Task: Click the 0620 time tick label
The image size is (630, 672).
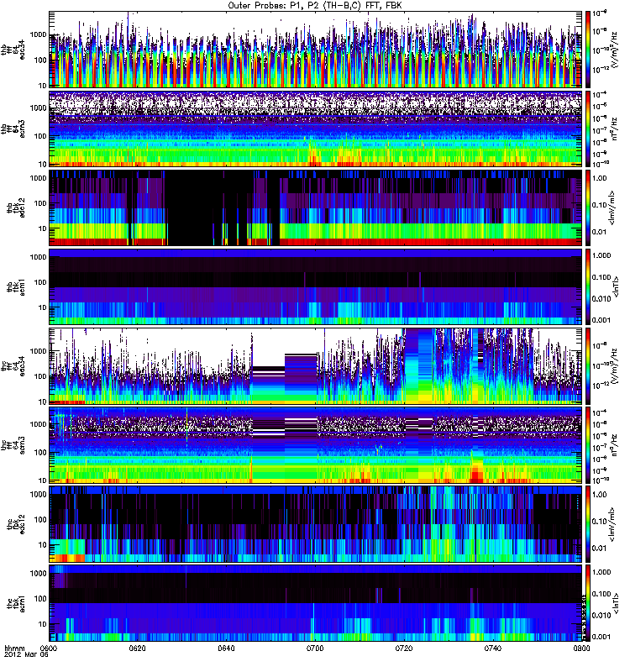Action: click(x=137, y=648)
